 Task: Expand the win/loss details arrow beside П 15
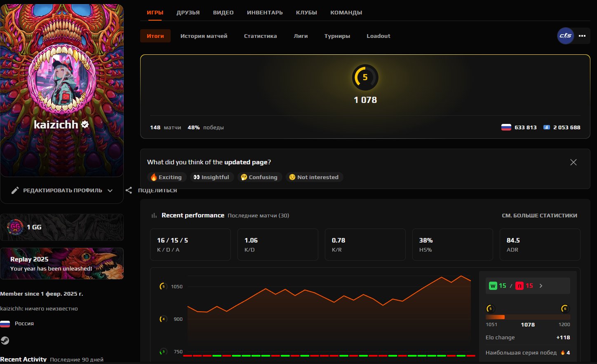pos(541,285)
